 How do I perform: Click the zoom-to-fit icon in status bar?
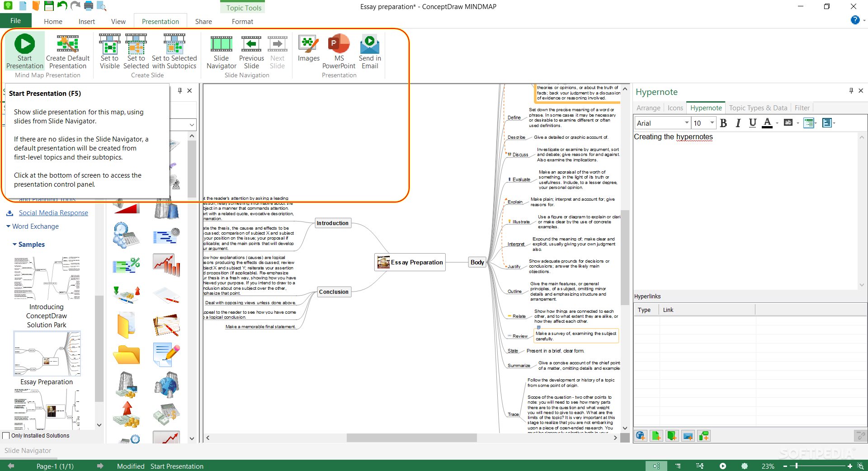point(861,466)
